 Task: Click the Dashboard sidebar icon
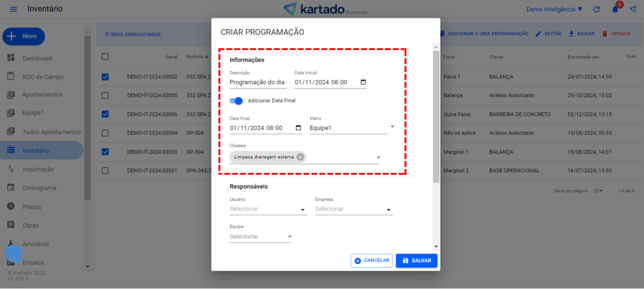(x=11, y=58)
